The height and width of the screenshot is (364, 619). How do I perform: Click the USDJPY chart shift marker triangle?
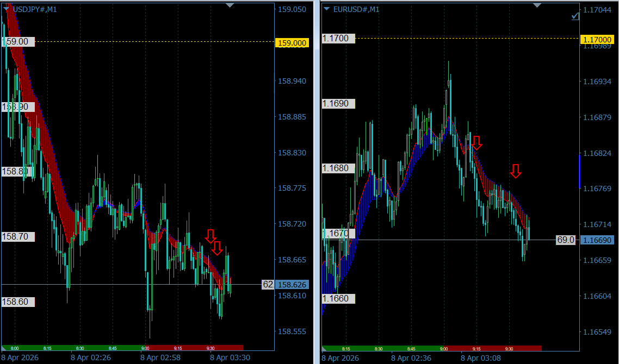pos(230,5)
